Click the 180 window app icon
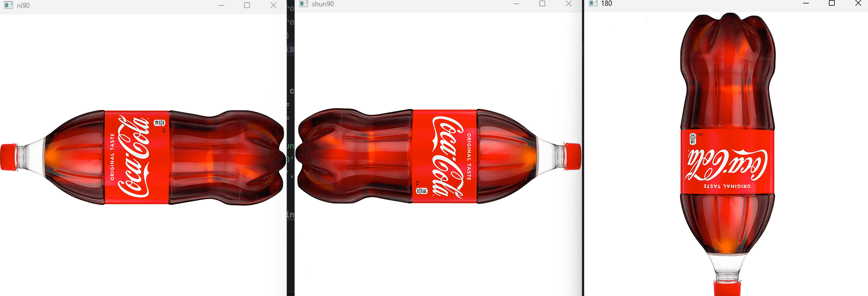Screen dimensions: 868x296 pyautogui.click(x=593, y=3)
